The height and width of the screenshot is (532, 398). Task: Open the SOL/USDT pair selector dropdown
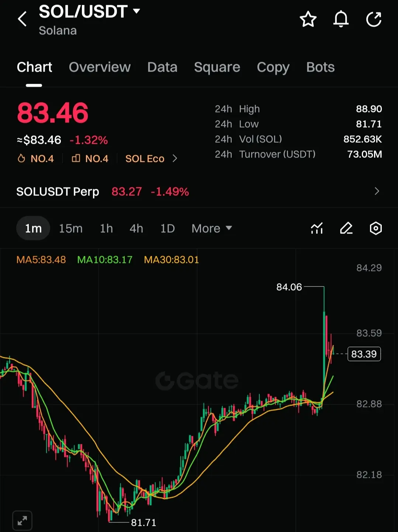(x=90, y=11)
